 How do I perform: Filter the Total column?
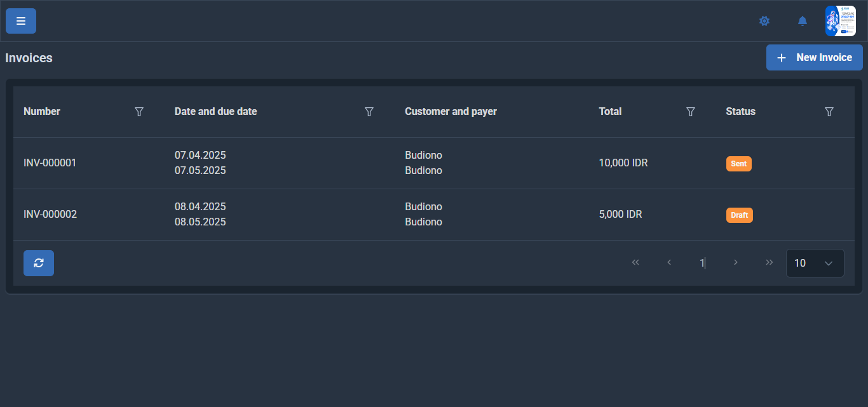[x=691, y=112]
